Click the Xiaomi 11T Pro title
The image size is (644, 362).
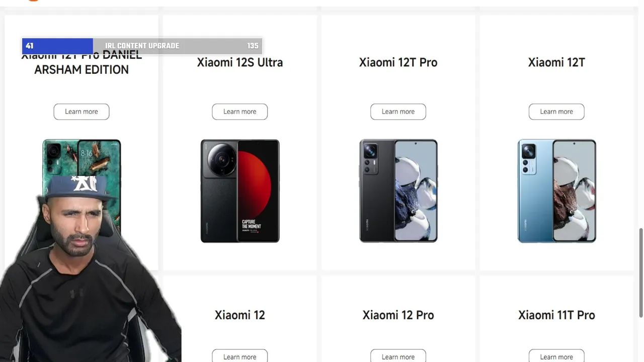[x=556, y=315]
